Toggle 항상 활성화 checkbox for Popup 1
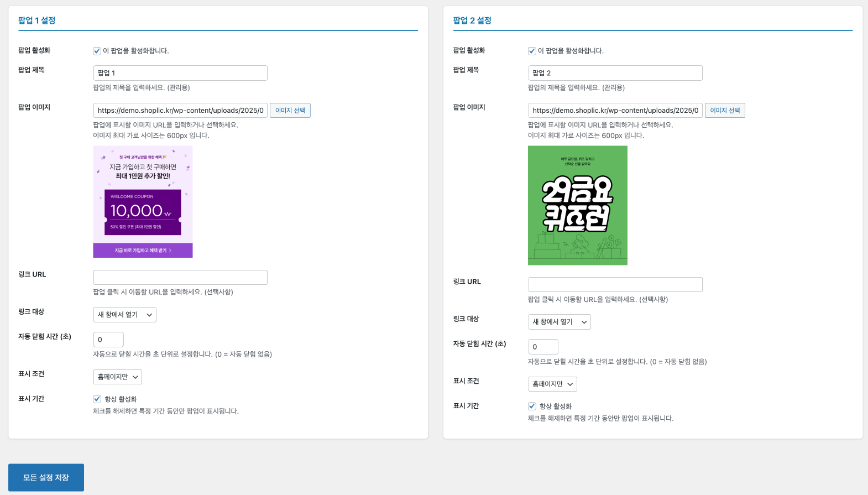The height and width of the screenshot is (495, 868). click(97, 399)
